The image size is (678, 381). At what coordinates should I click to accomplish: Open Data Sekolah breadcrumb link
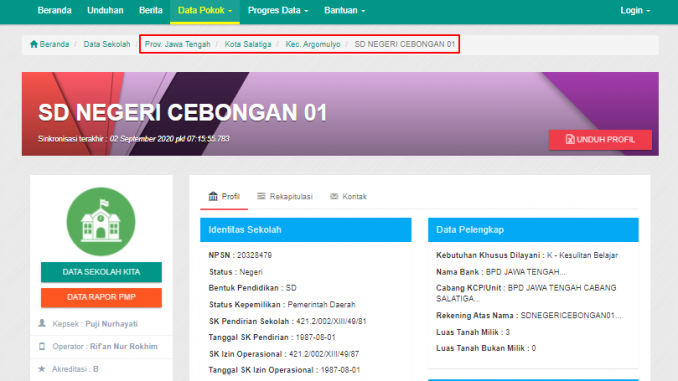(x=107, y=44)
